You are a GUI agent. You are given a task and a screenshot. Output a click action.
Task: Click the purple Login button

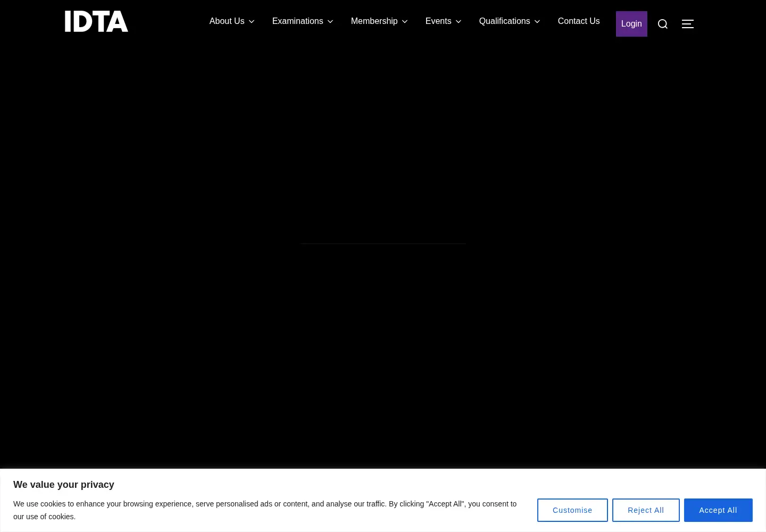pyautogui.click(x=631, y=24)
